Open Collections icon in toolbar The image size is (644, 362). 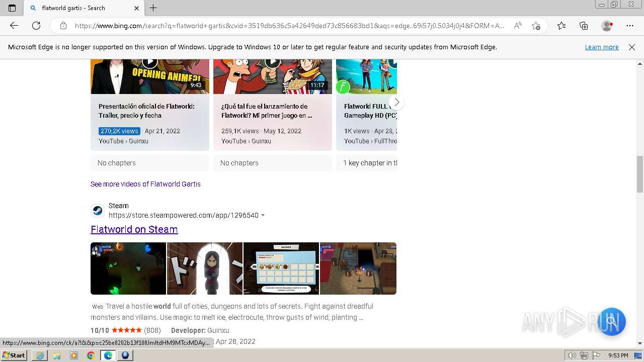(584, 26)
